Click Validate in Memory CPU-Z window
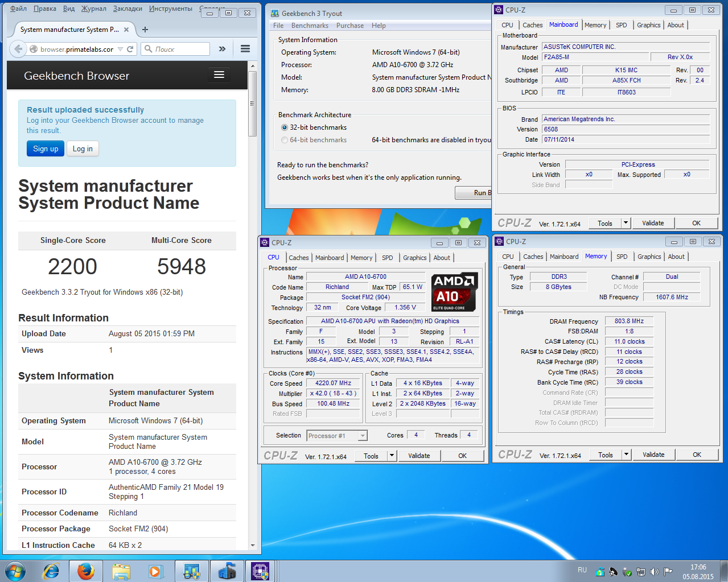 pos(653,455)
